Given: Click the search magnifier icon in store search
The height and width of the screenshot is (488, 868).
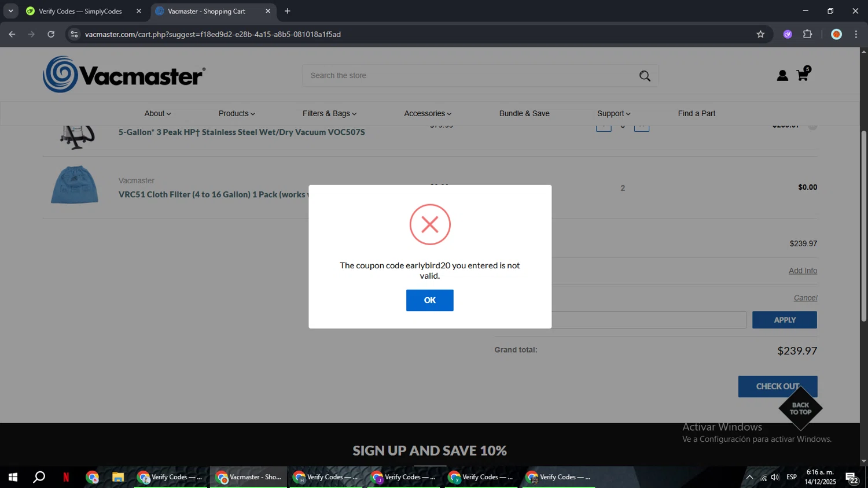Looking at the screenshot, I should coord(645,76).
